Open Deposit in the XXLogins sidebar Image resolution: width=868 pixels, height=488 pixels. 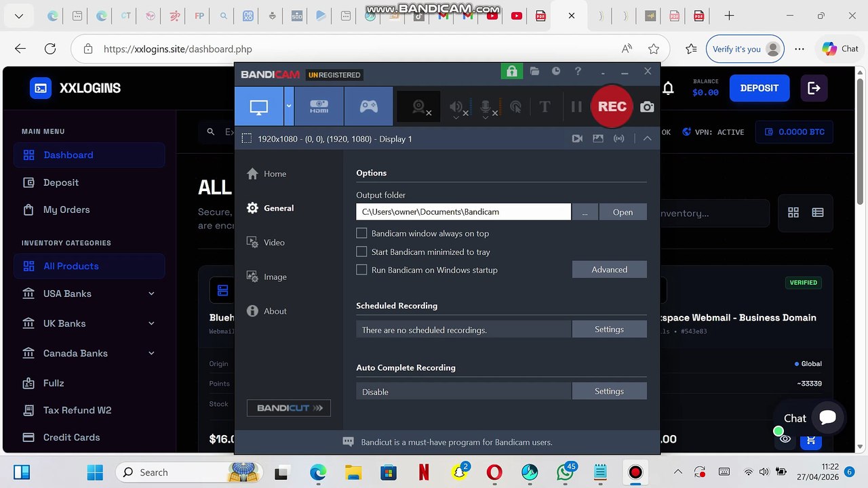tap(90, 182)
